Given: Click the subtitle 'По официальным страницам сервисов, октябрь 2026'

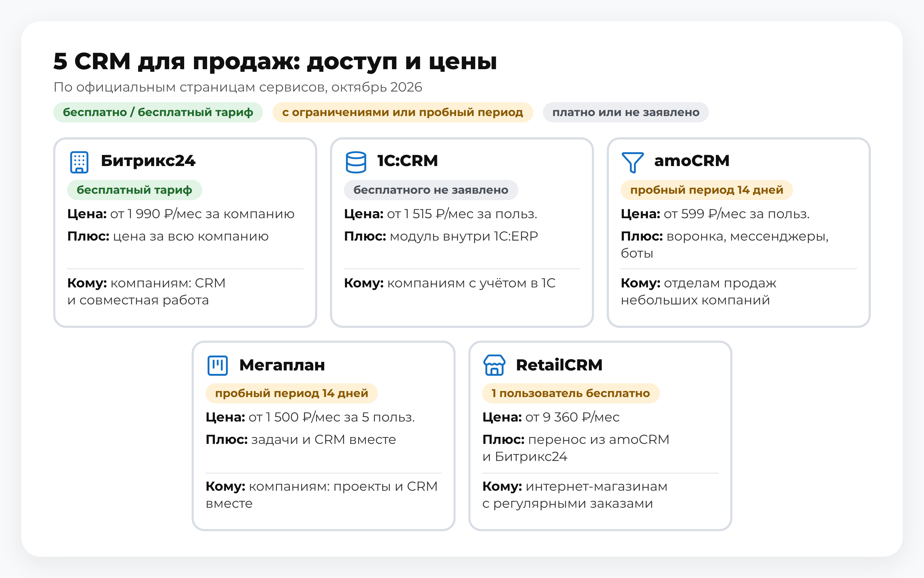Looking at the screenshot, I should (238, 87).
